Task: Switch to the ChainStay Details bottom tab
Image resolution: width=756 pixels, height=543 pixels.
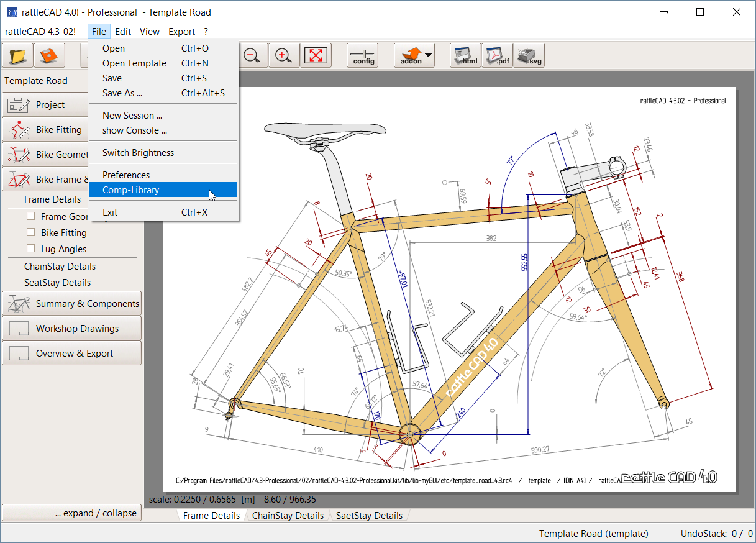Action: [x=288, y=515]
